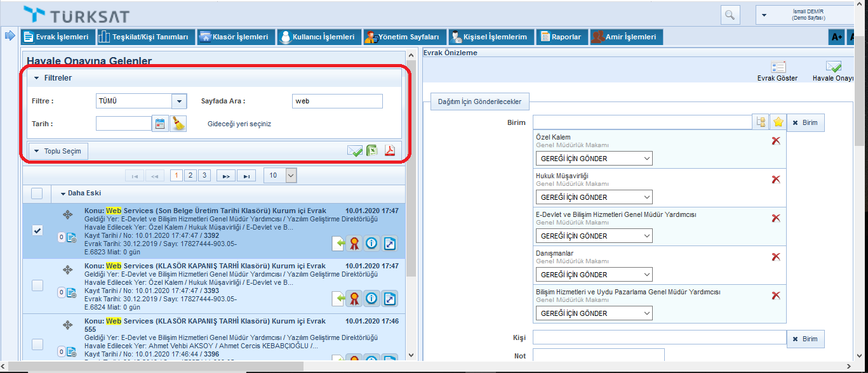Check the document with No 3393
The width and height of the screenshot is (868, 373).
point(37,285)
